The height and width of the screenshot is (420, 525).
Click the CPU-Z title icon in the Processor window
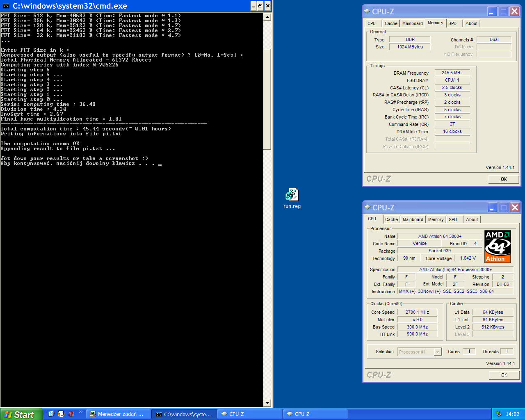click(367, 207)
